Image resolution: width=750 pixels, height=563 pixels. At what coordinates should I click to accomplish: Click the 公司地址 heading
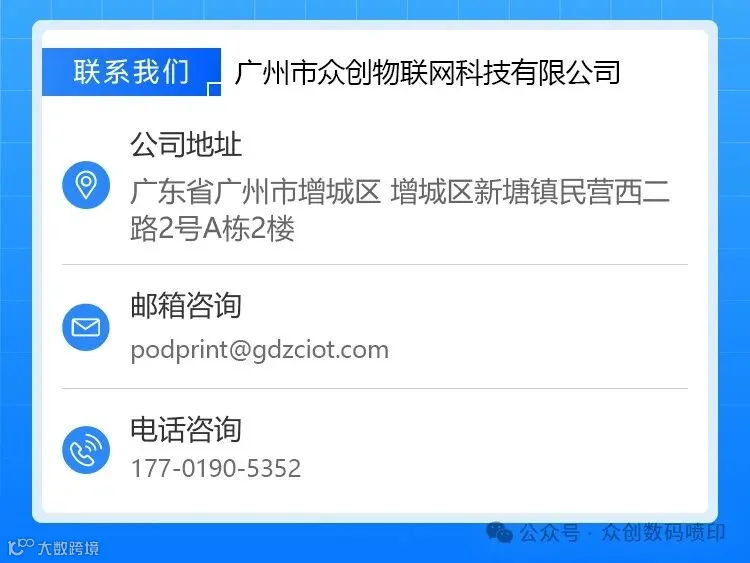point(186,144)
